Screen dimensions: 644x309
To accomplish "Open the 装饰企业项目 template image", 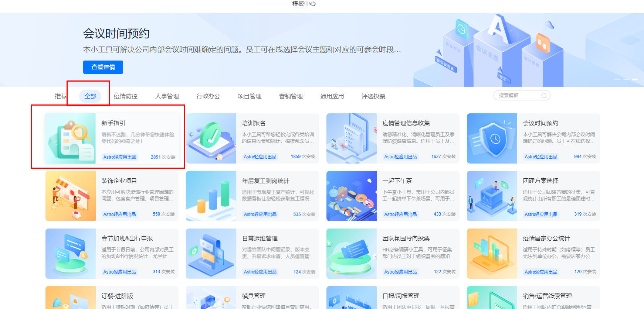I will [71, 196].
